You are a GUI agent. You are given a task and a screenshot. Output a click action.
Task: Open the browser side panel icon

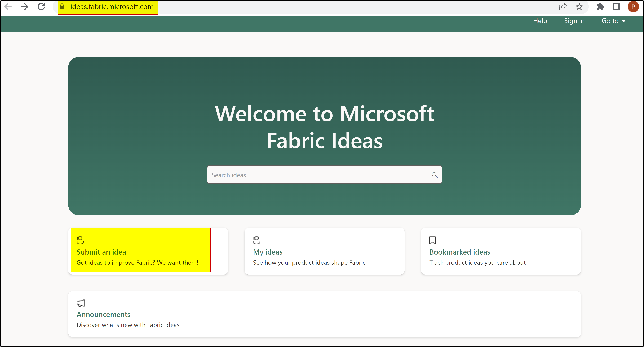coord(617,7)
